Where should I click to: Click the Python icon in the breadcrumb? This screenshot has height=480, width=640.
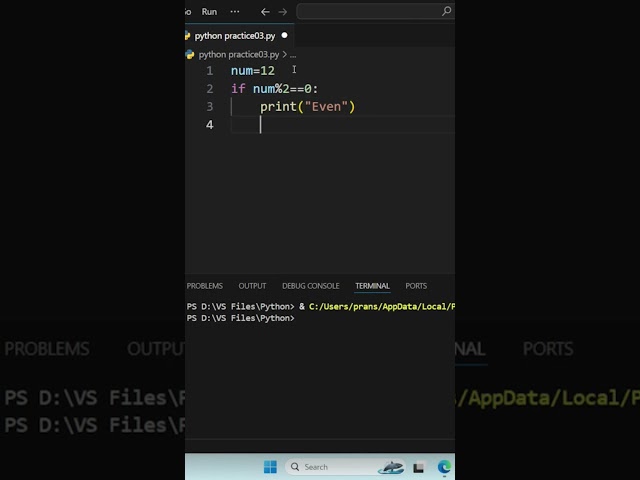click(190, 55)
